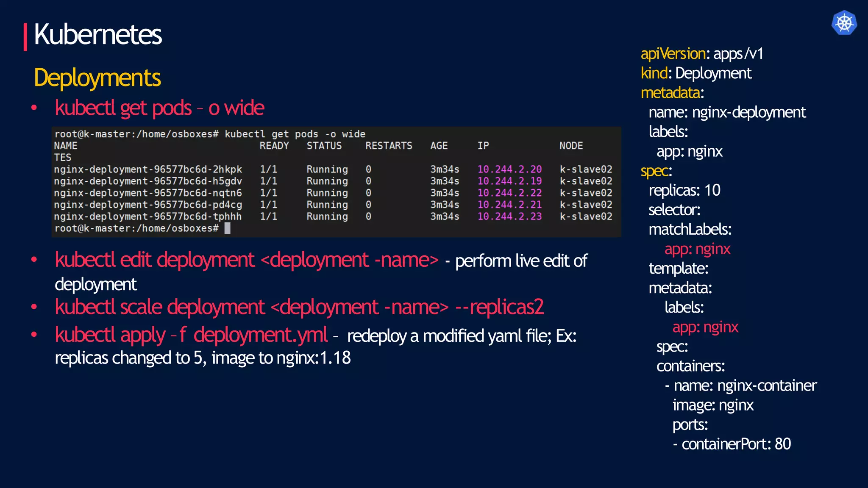
Task: Click the bullet before kubectl apply
Action: [34, 335]
